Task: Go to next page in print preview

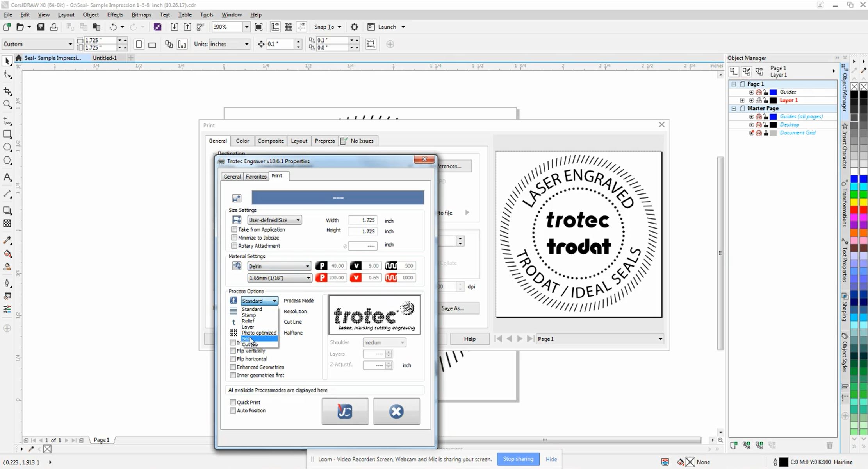Action: click(x=520, y=339)
